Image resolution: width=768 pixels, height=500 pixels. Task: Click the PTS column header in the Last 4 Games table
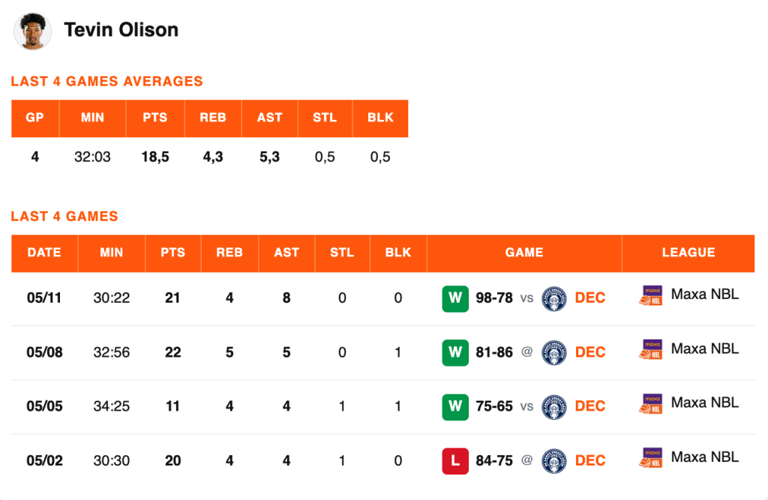point(173,253)
